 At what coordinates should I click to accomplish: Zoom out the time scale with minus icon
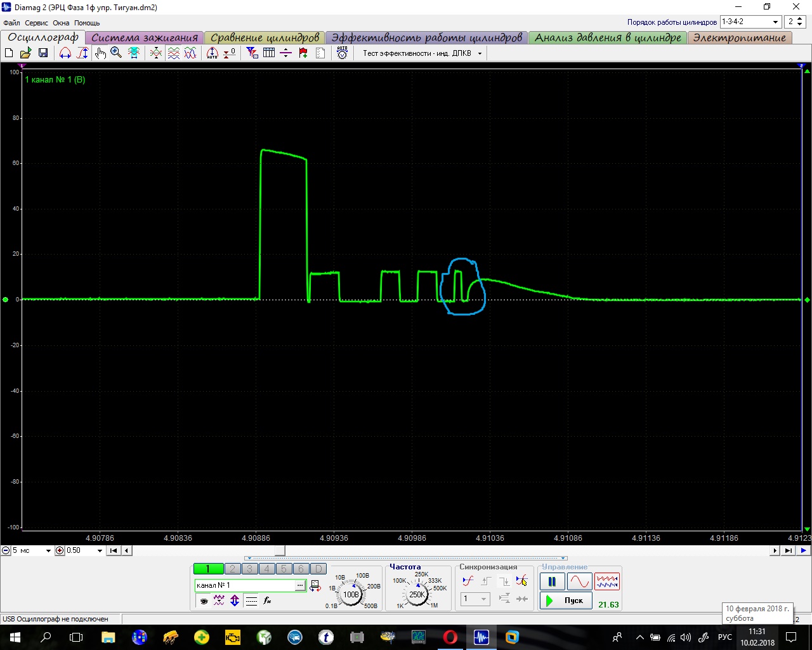(6, 551)
